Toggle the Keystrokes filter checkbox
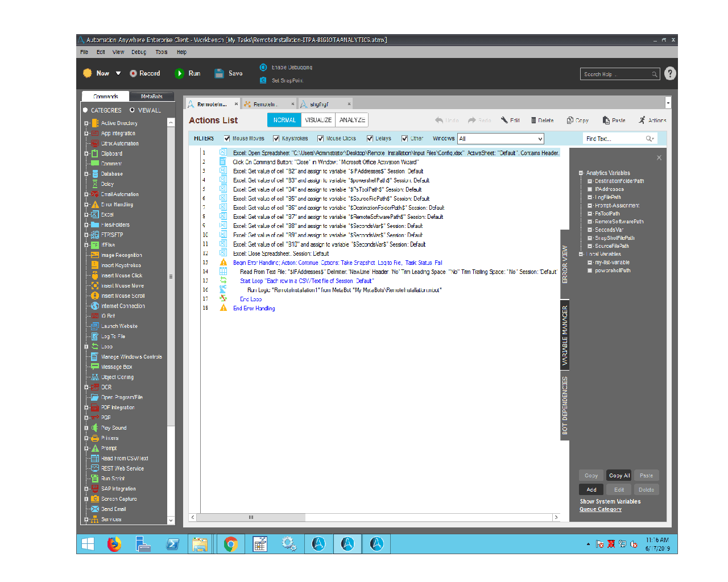 (x=276, y=139)
